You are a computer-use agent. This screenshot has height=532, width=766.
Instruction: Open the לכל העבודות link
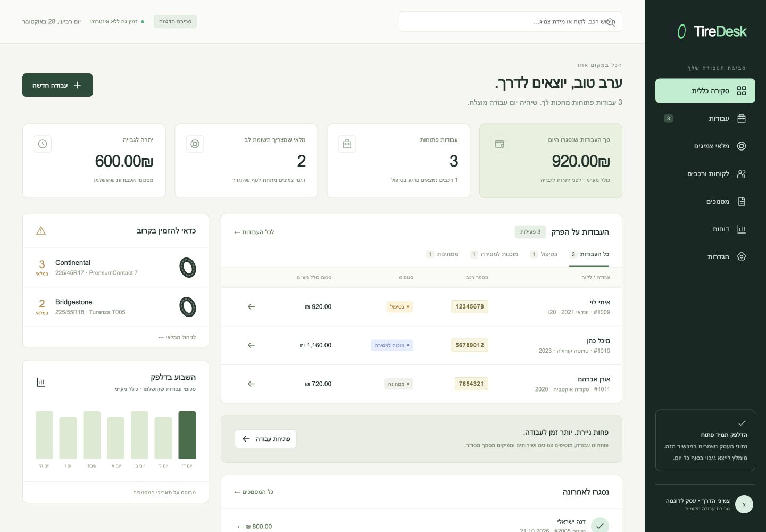pyautogui.click(x=254, y=232)
